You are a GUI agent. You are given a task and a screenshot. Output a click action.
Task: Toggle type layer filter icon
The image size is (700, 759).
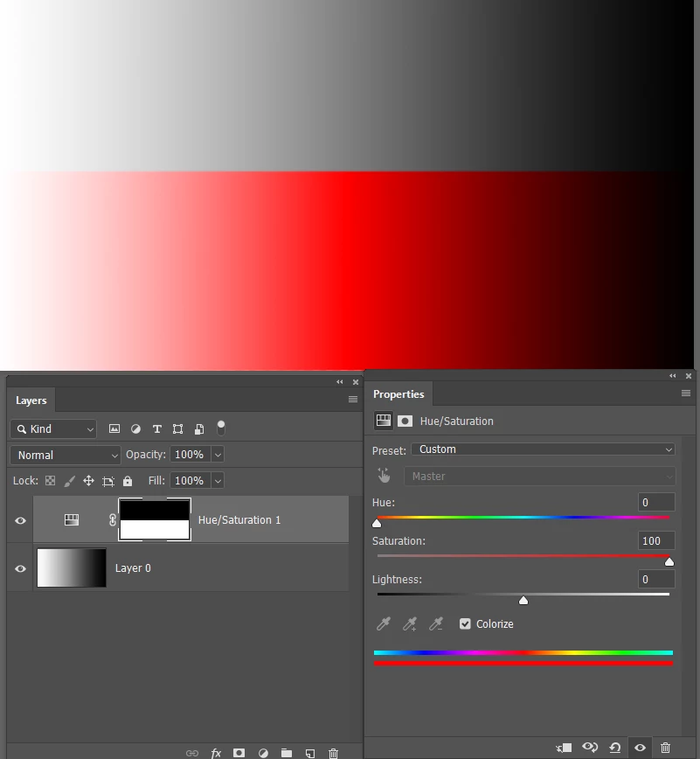point(156,428)
